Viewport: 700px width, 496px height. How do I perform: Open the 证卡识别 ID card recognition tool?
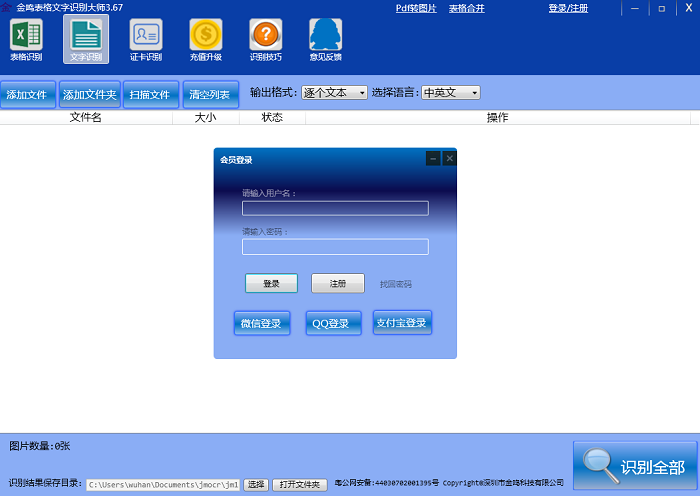pyautogui.click(x=146, y=40)
